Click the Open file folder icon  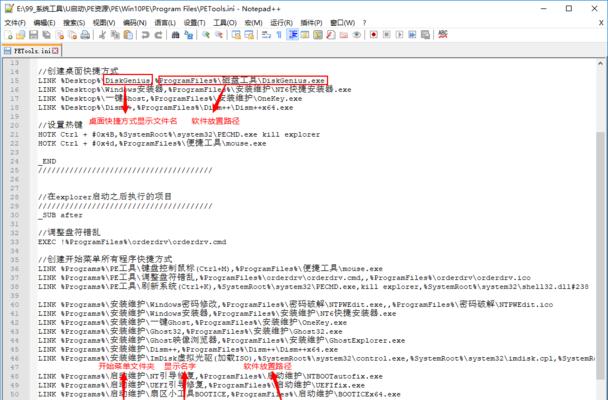point(21,35)
